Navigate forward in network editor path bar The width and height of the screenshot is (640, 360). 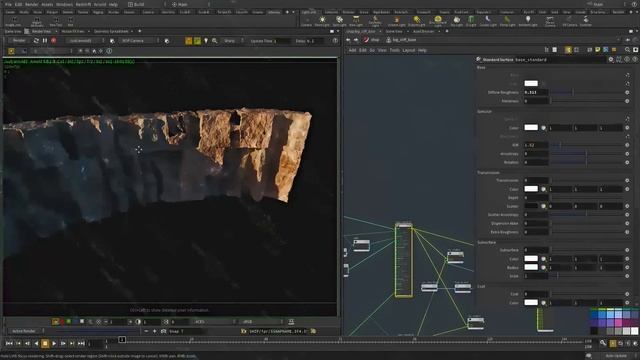pyautogui.click(x=356, y=40)
